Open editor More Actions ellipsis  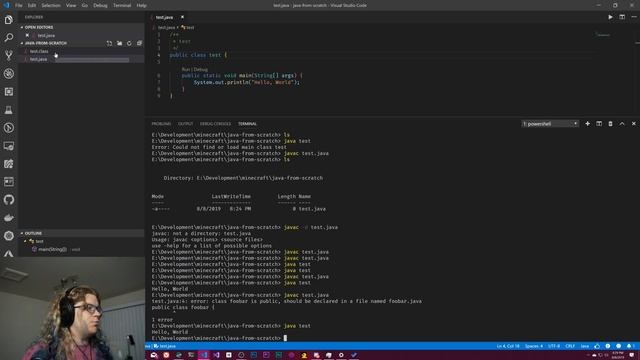[x=634, y=17]
